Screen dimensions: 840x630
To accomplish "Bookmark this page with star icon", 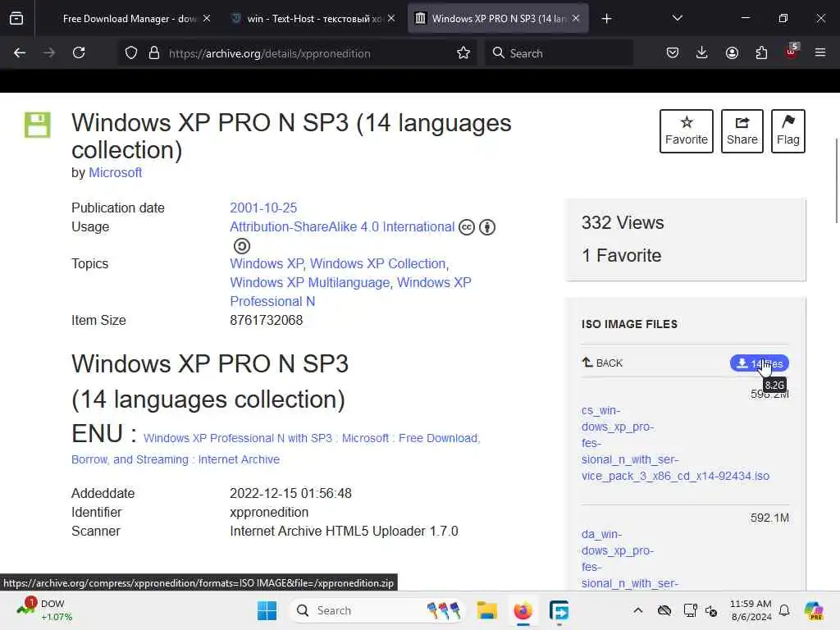I will (463, 53).
